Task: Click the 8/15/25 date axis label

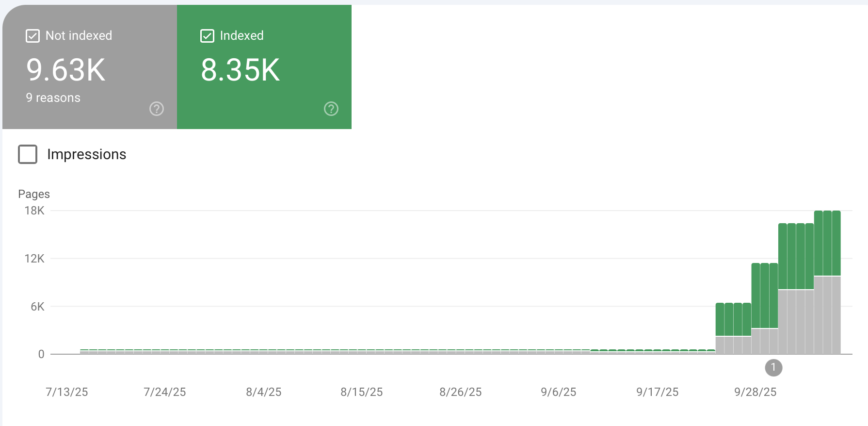Action: 361,392
